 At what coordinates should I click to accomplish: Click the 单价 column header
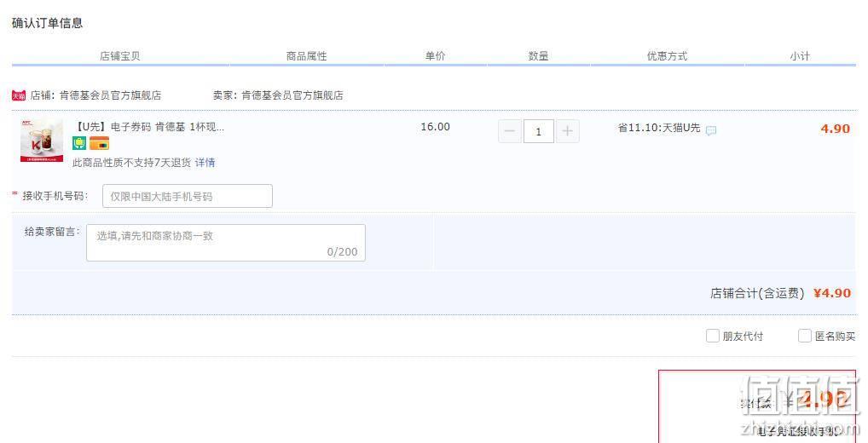click(x=435, y=56)
